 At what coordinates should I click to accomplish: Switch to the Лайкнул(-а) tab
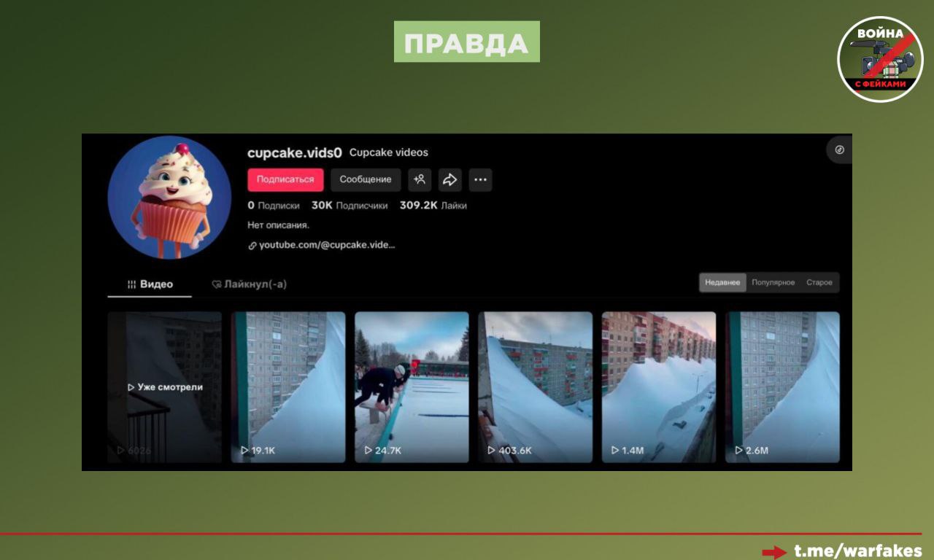(x=249, y=284)
